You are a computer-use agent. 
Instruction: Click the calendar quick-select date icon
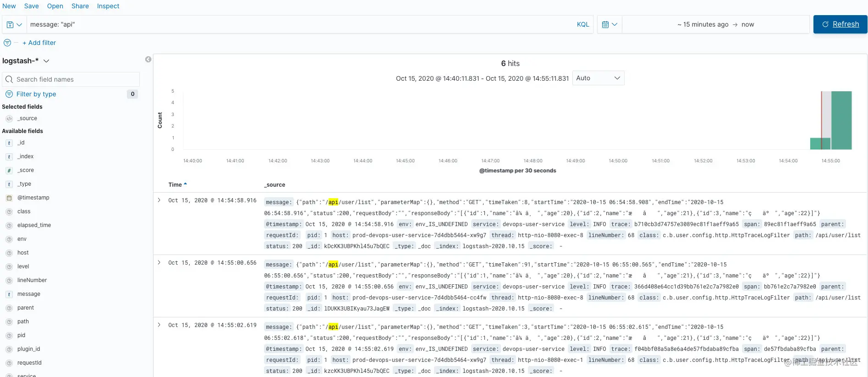(x=605, y=25)
